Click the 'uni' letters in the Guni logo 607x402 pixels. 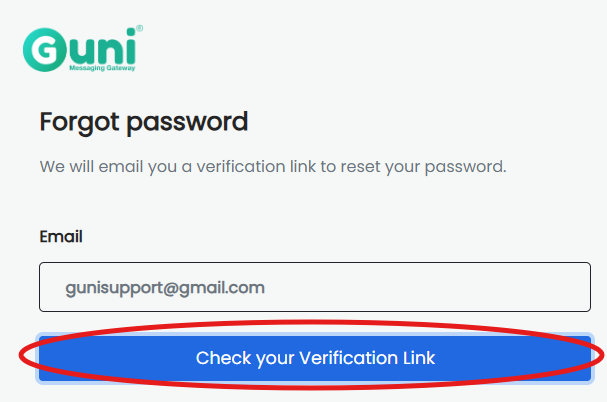point(103,46)
